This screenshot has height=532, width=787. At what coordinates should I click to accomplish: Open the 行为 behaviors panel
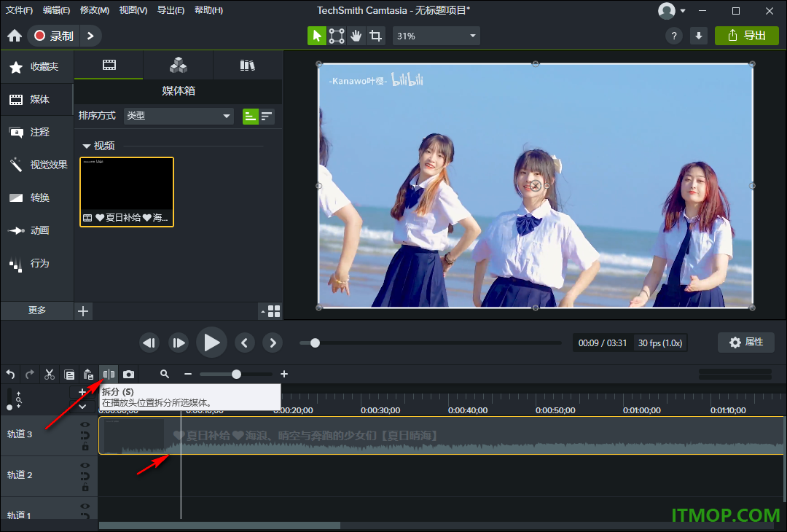click(x=37, y=263)
